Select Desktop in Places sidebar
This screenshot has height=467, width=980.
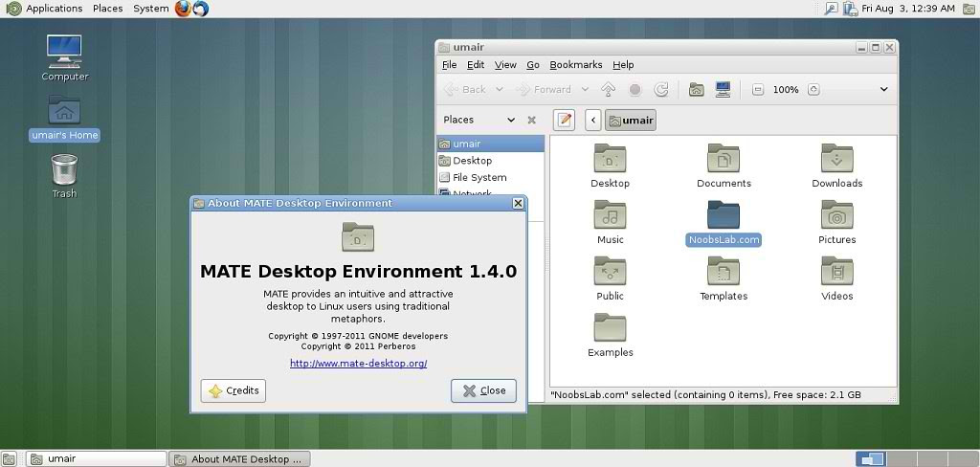(491, 161)
